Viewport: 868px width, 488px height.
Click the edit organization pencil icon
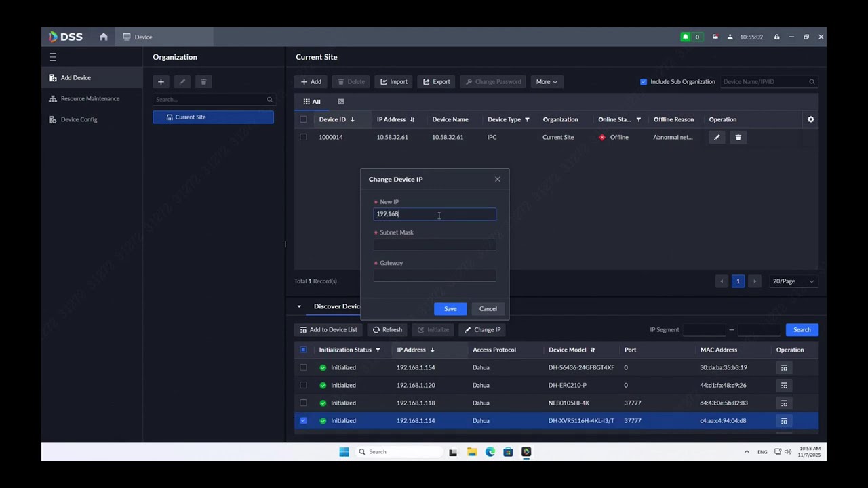182,82
